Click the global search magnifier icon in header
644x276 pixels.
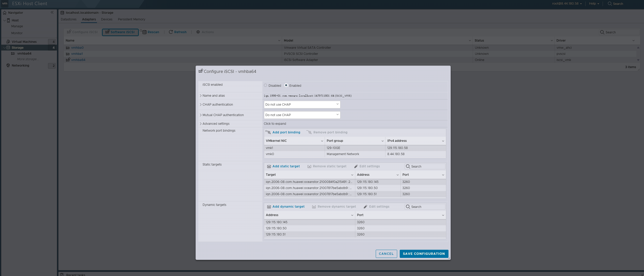610,4
